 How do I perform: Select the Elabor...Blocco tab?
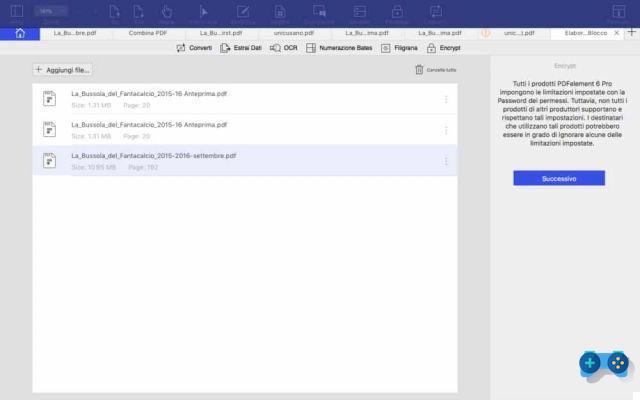(x=586, y=33)
